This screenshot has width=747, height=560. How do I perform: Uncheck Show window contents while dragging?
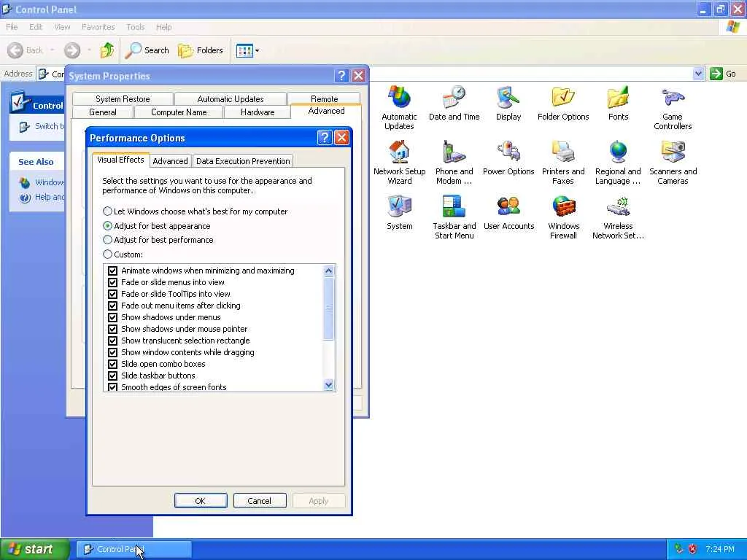113,352
